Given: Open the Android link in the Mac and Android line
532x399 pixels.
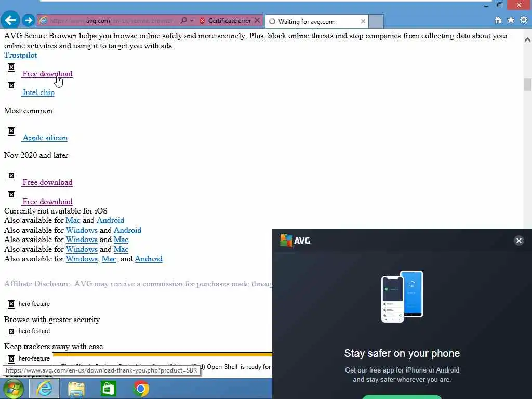Looking at the screenshot, I should click(x=111, y=220).
